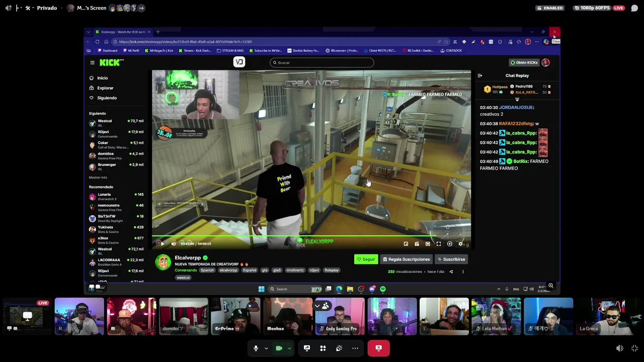644x362 pixels.
Task: Open the call soundboard
Action: 339,348
